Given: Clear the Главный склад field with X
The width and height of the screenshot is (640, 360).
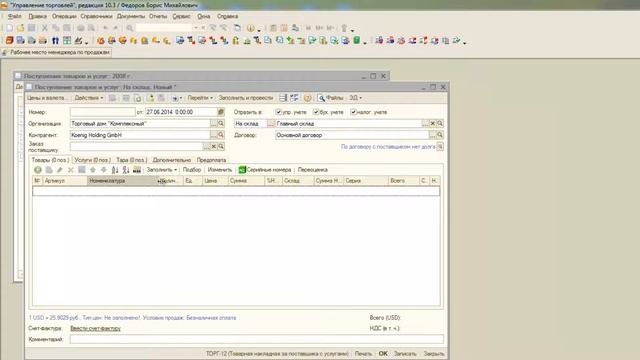Looking at the screenshot, I should coord(433,123).
